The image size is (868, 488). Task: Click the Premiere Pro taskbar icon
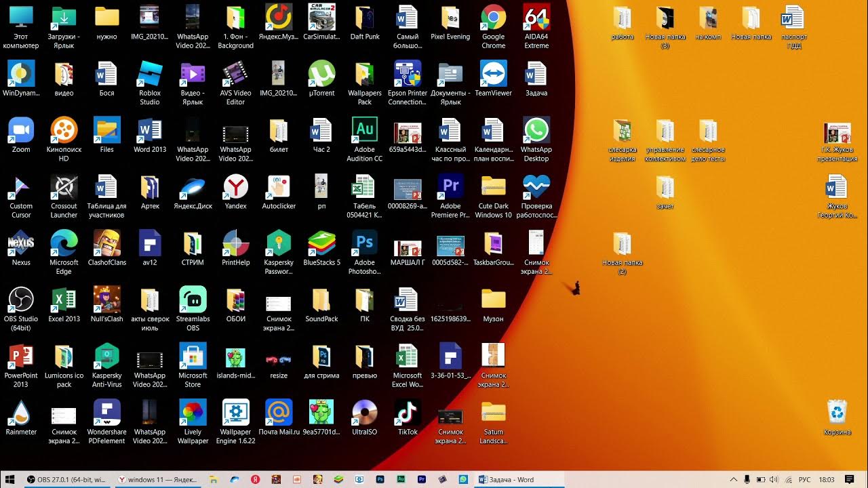[x=422, y=479]
